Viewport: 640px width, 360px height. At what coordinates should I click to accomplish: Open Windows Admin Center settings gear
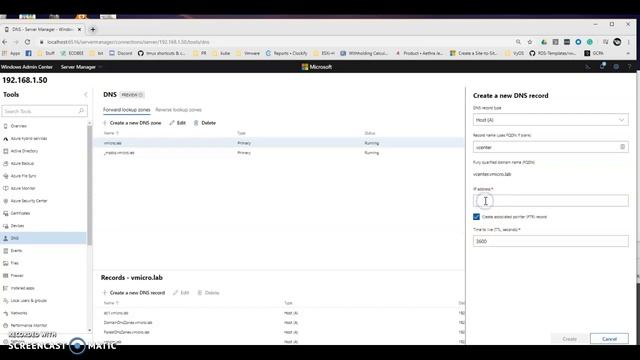(x=616, y=67)
